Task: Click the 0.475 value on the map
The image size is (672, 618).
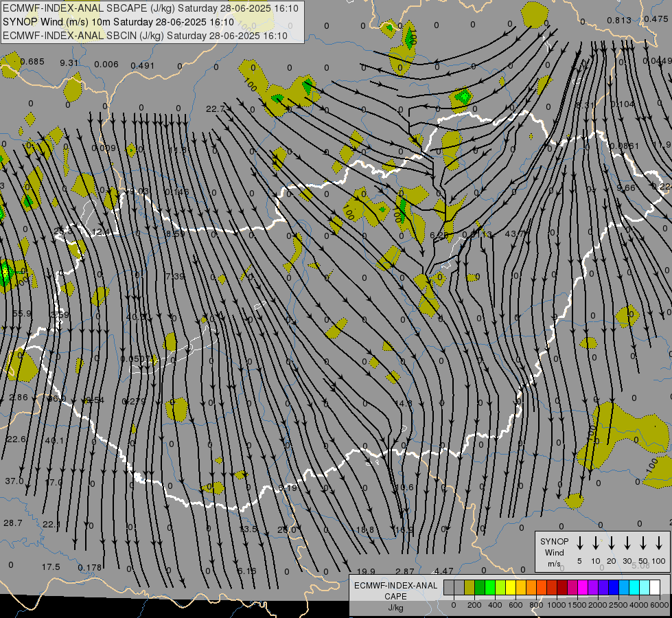Action: coord(656,19)
